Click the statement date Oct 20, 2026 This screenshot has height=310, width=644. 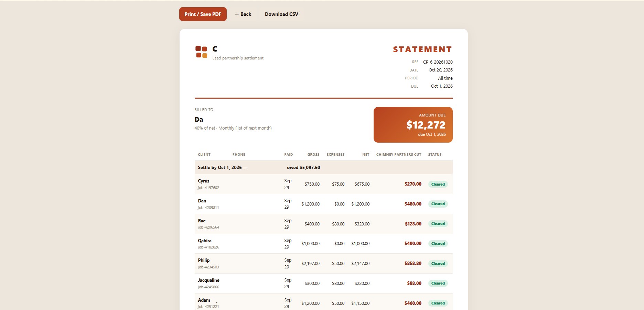(x=440, y=70)
